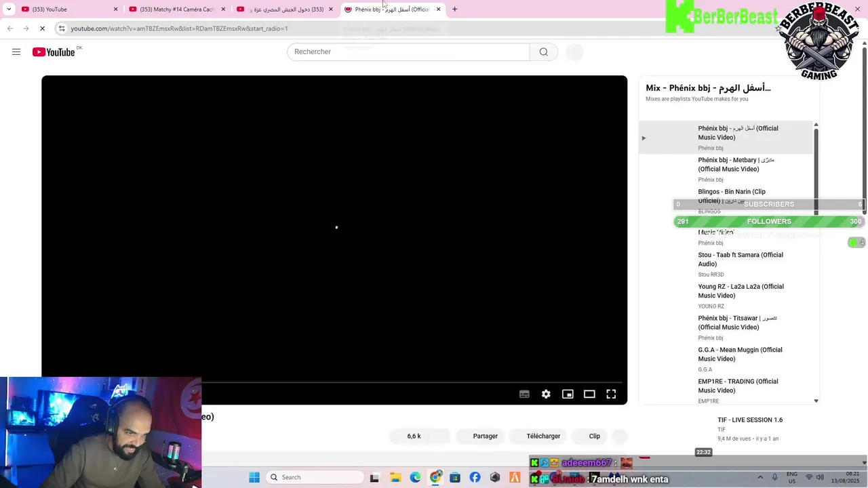The width and height of the screenshot is (868, 488).
Task: Open 'TIF - LIVE SESSION 1.6' recommended video
Action: point(749,420)
